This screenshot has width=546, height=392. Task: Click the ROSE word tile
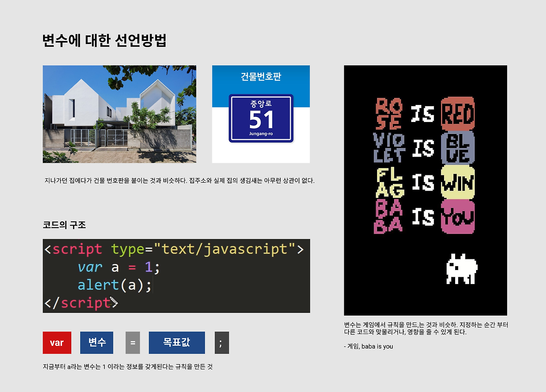[389, 113]
